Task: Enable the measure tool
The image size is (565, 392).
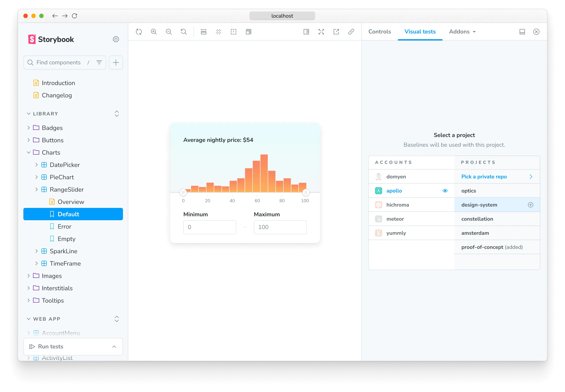Action: coord(203,32)
